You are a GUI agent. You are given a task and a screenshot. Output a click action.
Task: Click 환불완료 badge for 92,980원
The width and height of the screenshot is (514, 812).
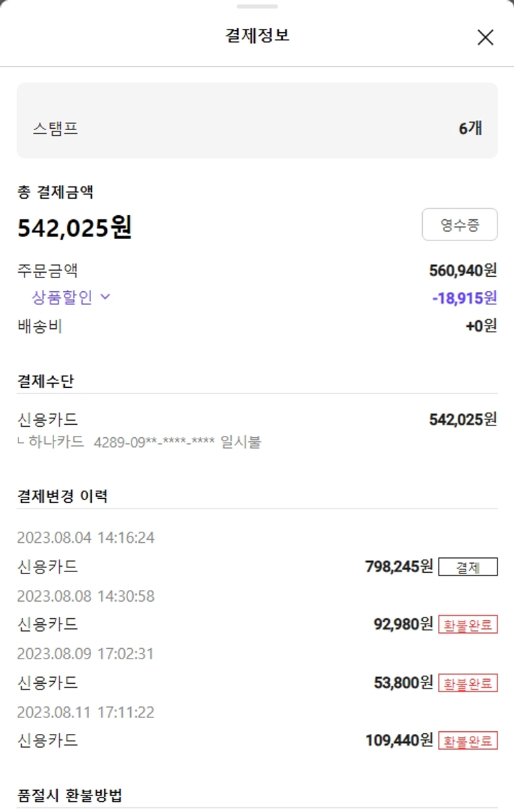[x=467, y=625]
